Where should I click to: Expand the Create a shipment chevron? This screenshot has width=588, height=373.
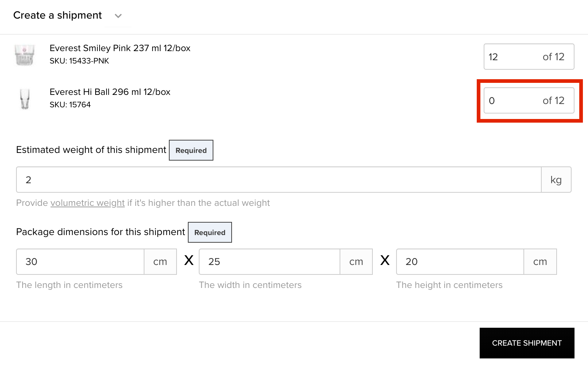coord(118,16)
